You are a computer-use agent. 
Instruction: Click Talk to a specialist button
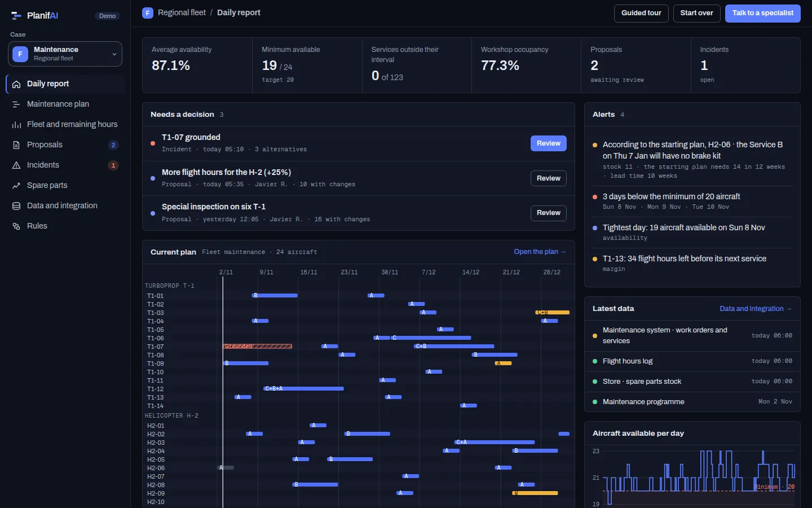click(762, 13)
